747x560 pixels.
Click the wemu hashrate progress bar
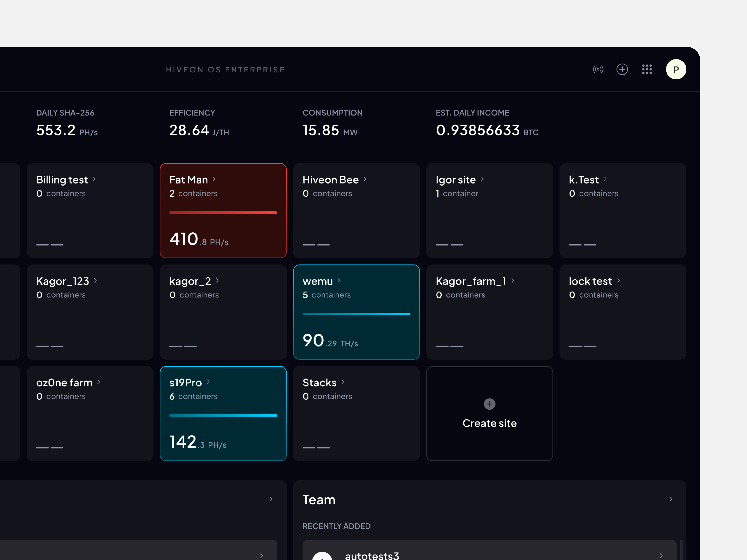[356, 314]
